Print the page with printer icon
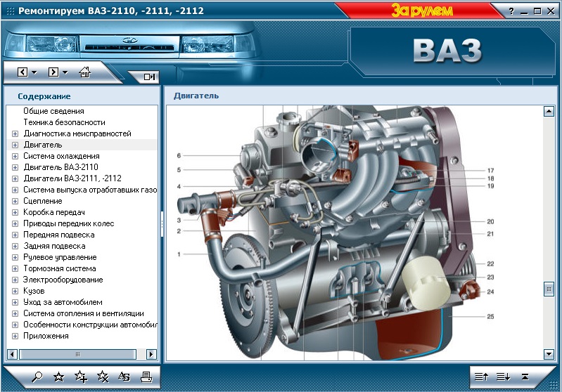 coord(146,377)
